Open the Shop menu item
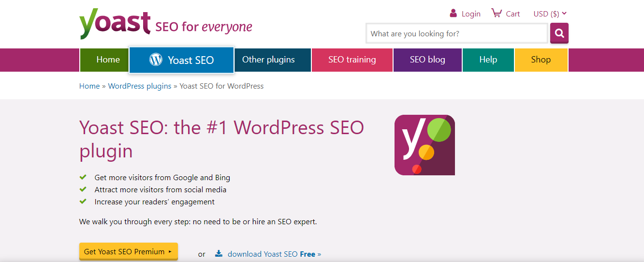644x262 pixels. click(541, 60)
